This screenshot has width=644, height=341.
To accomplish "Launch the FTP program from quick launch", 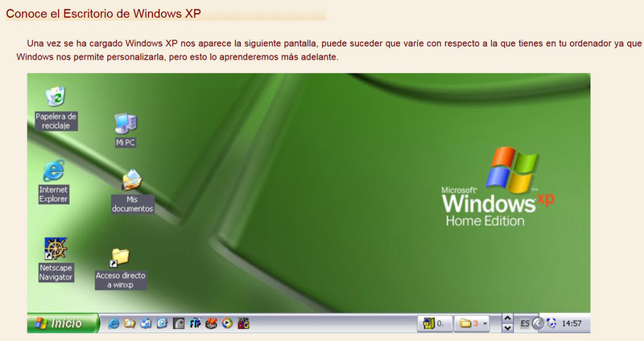I will pyautogui.click(x=195, y=324).
